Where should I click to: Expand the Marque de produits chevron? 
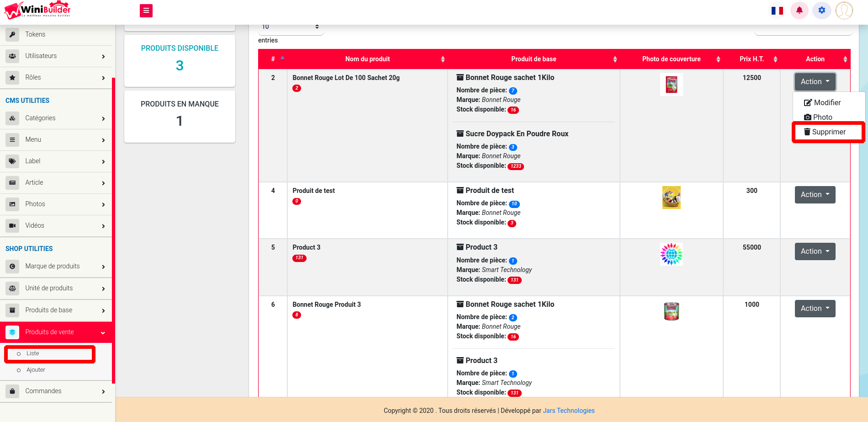[103, 267]
